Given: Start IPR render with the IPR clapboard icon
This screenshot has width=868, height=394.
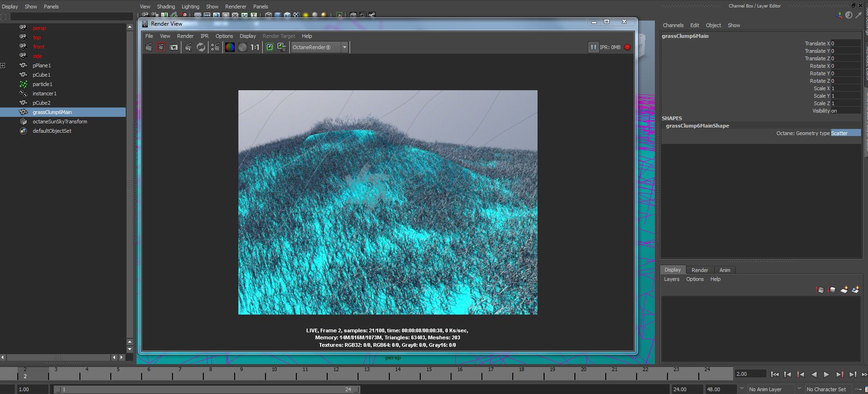Looking at the screenshot, I should (x=188, y=47).
